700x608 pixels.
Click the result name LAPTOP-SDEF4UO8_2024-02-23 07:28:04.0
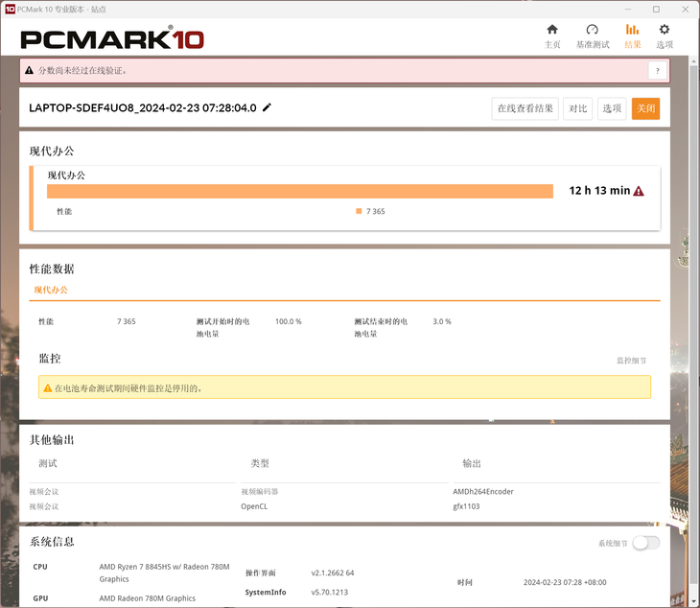coord(143,107)
